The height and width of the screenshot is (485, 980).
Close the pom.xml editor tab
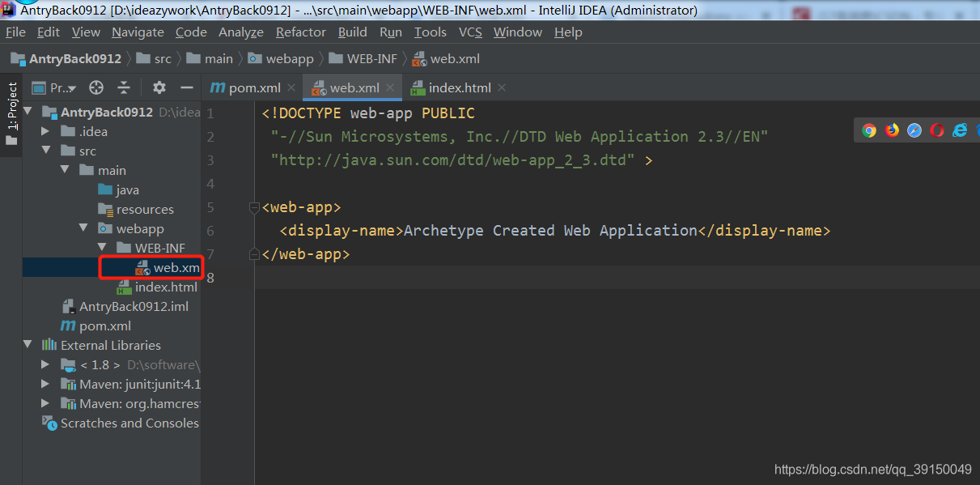292,87
